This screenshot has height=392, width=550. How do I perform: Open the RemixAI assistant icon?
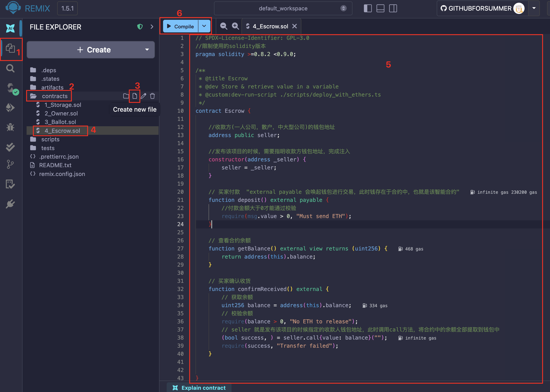coord(10,28)
